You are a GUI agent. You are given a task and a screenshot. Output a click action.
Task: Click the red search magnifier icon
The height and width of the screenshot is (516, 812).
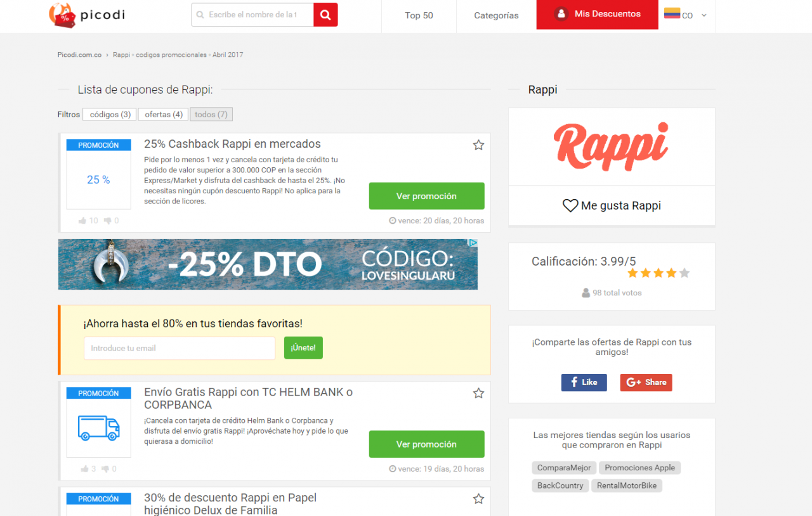(x=325, y=14)
